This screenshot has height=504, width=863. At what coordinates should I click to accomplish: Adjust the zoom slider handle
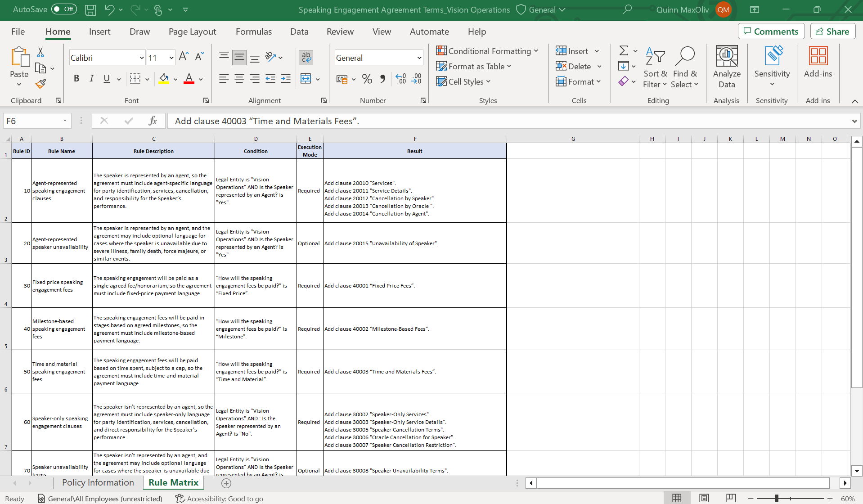(777, 498)
